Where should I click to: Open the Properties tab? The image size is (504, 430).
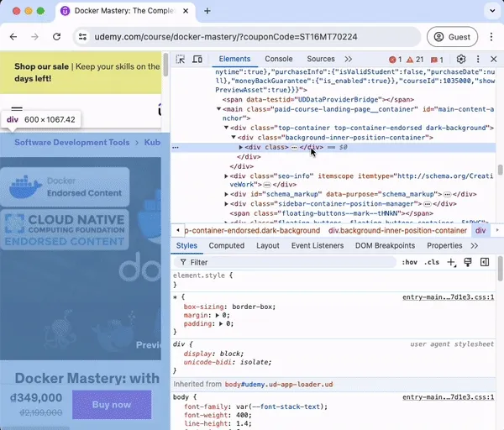click(x=444, y=245)
